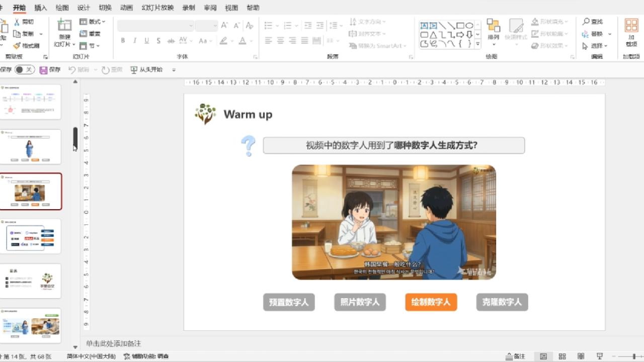Click the orange 绘制数字人 button
This screenshot has height=362, width=644.
(x=431, y=302)
